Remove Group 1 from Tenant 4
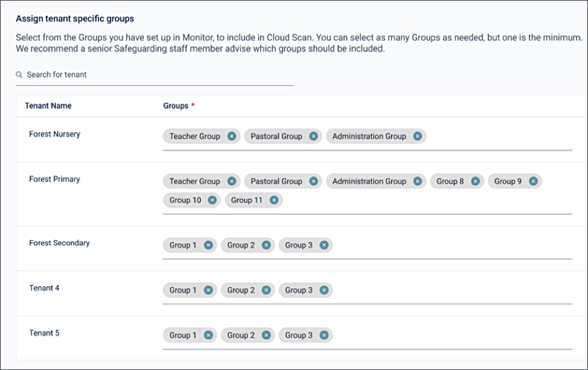588x370 pixels. (x=208, y=290)
